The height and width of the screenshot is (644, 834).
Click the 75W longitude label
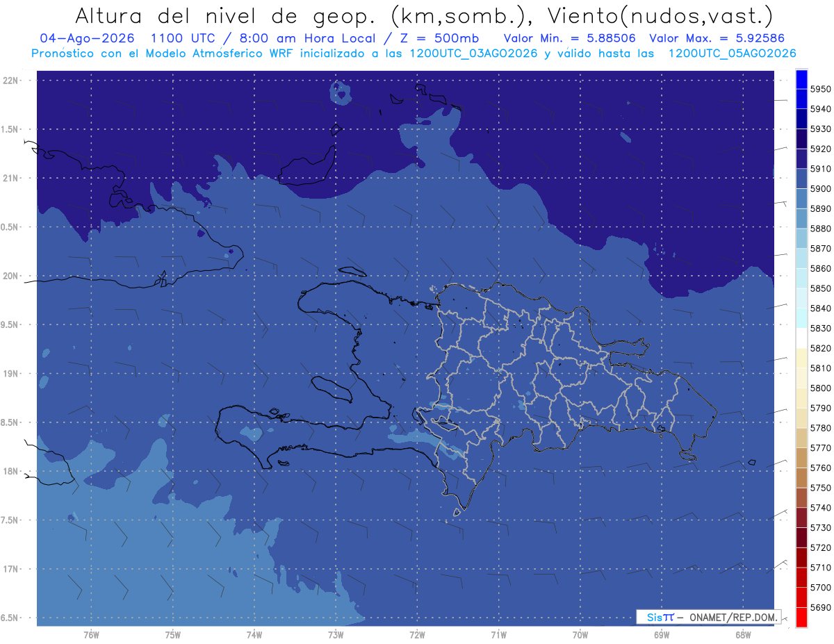(x=172, y=635)
